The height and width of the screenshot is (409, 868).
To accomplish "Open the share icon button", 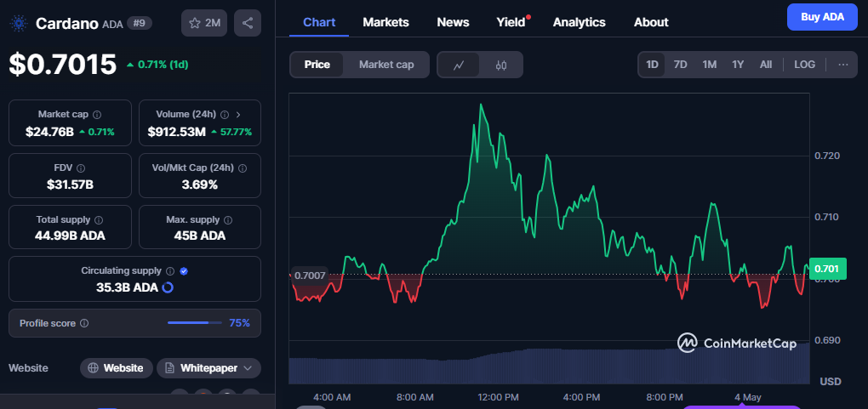I will tap(248, 23).
